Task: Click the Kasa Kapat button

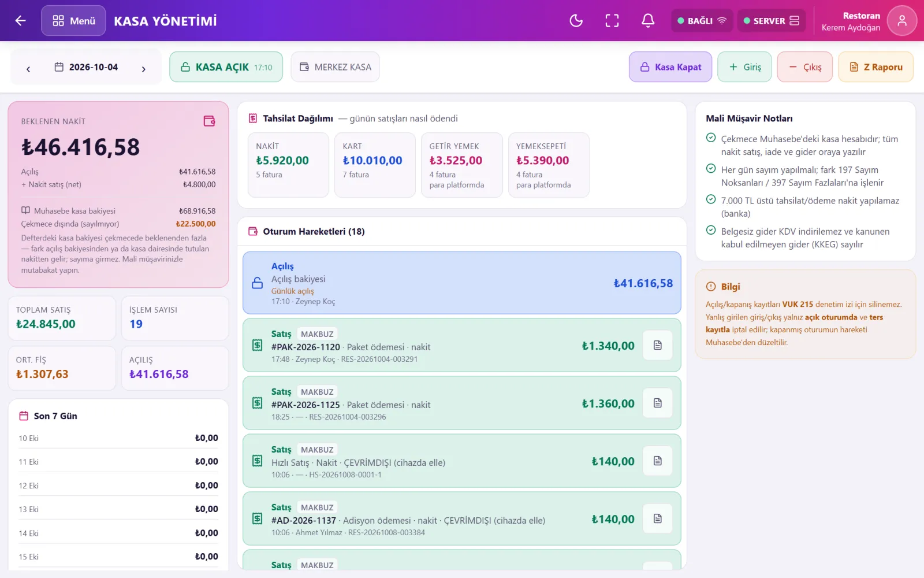Action: pos(670,67)
